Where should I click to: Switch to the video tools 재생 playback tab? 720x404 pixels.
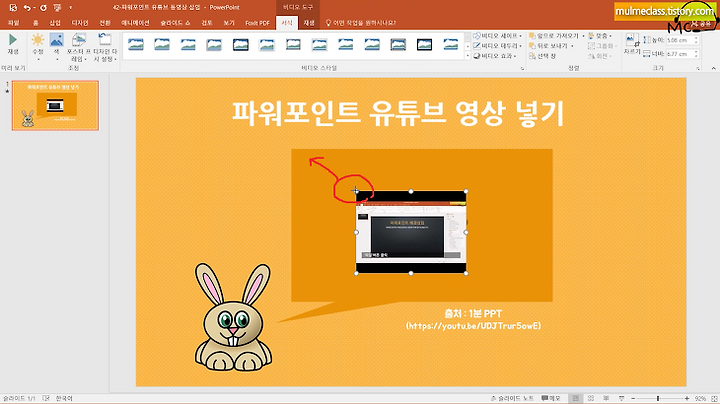coord(309,23)
